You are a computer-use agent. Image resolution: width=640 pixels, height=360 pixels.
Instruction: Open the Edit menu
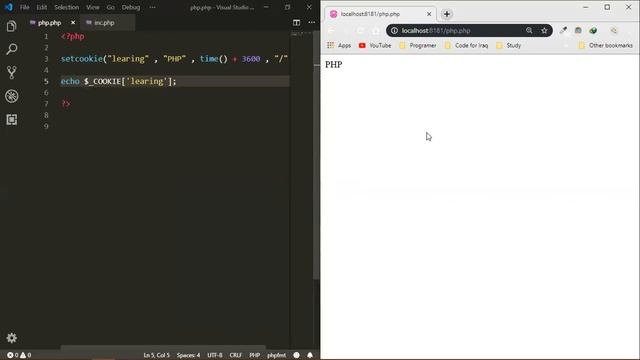coord(42,7)
